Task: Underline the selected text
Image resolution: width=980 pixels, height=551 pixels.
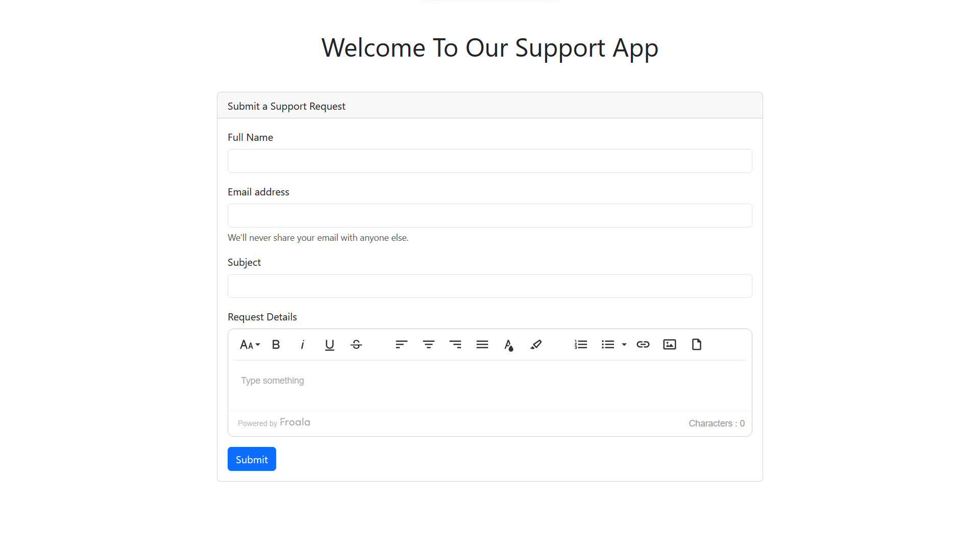Action: 329,344
